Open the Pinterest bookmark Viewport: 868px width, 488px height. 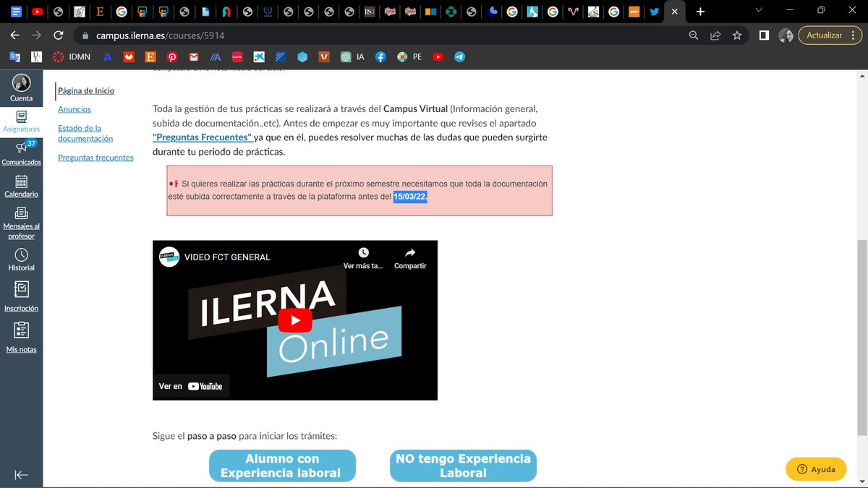[172, 56]
